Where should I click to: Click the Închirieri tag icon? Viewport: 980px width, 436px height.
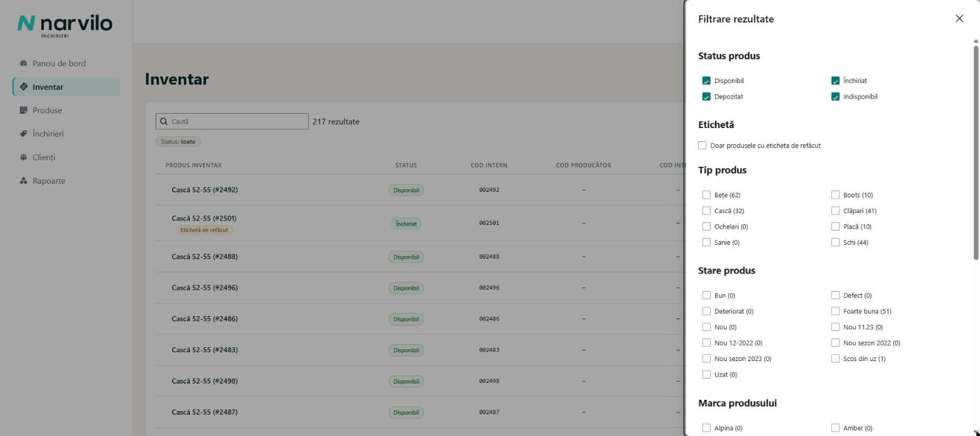tap(23, 134)
